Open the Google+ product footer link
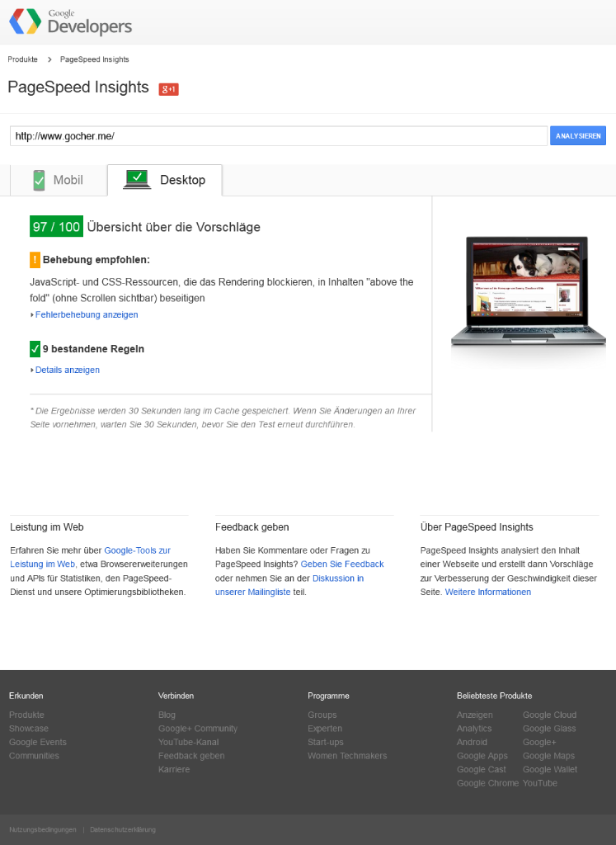This screenshot has height=845, width=616. (539, 742)
